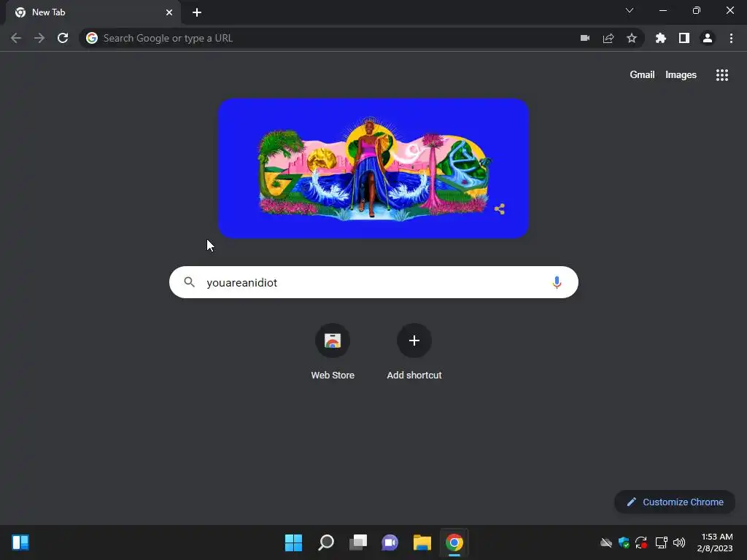Open Task View on taskbar
The height and width of the screenshot is (560, 747).
[357, 542]
